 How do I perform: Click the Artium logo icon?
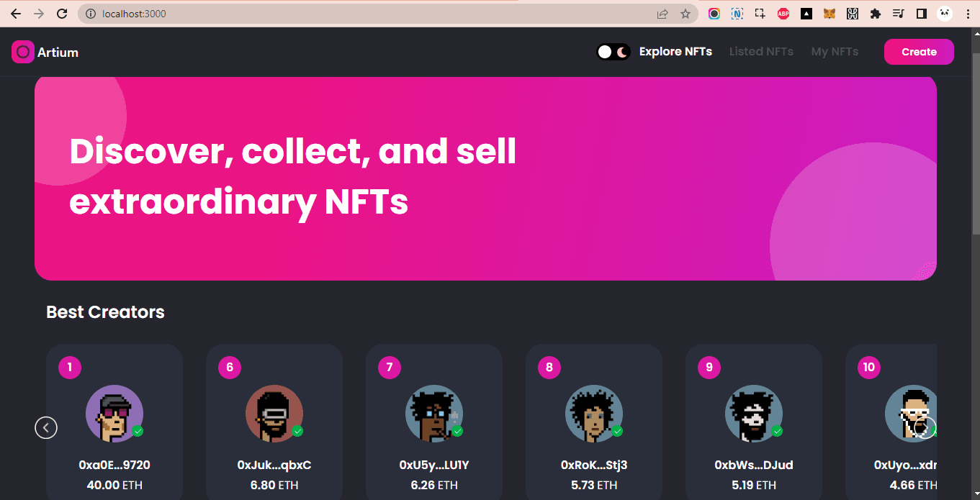click(23, 52)
